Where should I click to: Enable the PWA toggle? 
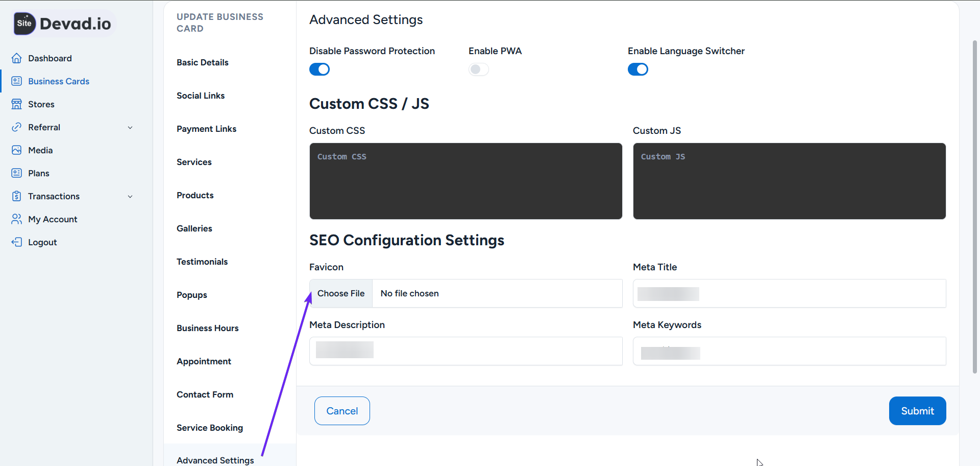[478, 69]
